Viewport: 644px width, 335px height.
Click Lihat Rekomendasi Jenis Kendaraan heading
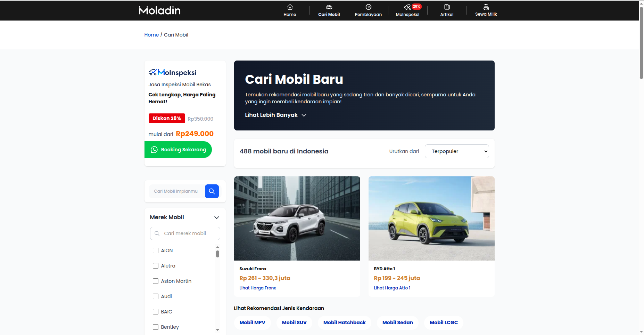tap(279, 308)
